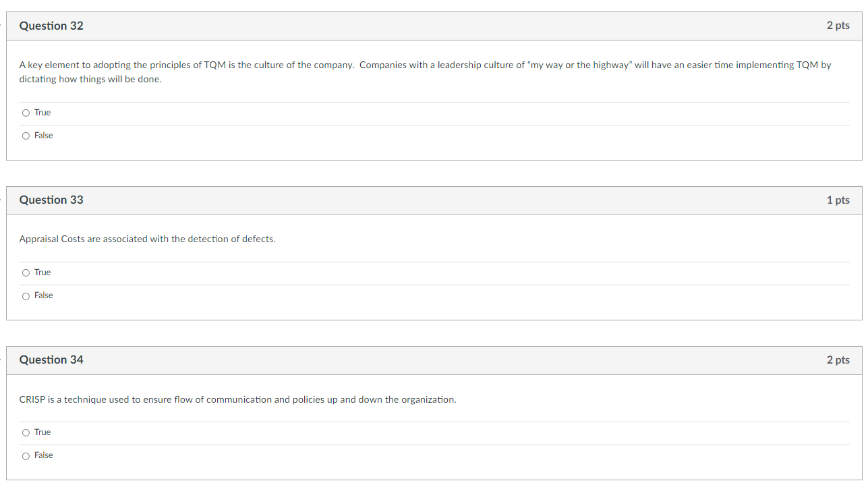Click the False label text in Question 32
This screenshot has height=485, width=868.
(x=43, y=135)
